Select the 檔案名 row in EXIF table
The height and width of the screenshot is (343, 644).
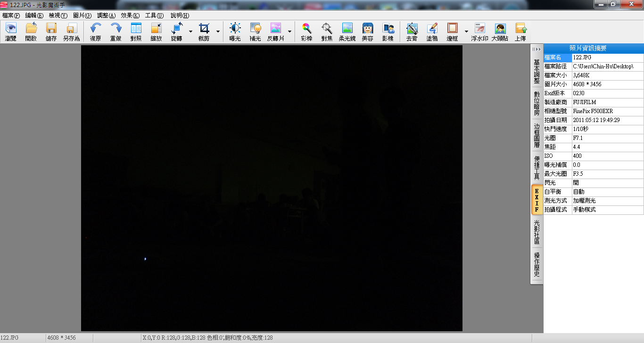(558, 57)
